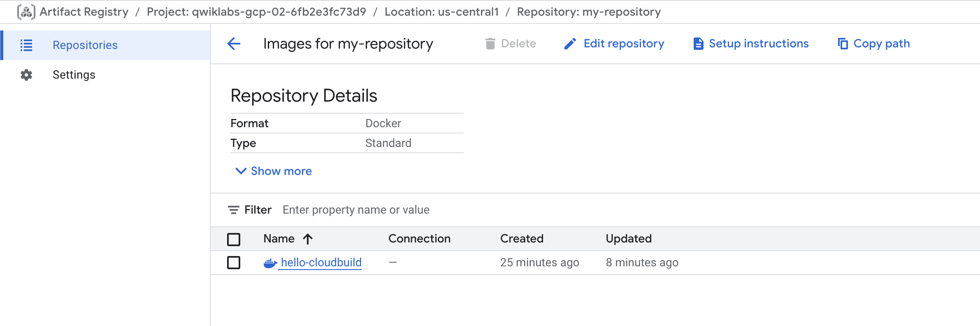Expand repository details with Show more
The width and height of the screenshot is (980, 326).
tap(273, 171)
